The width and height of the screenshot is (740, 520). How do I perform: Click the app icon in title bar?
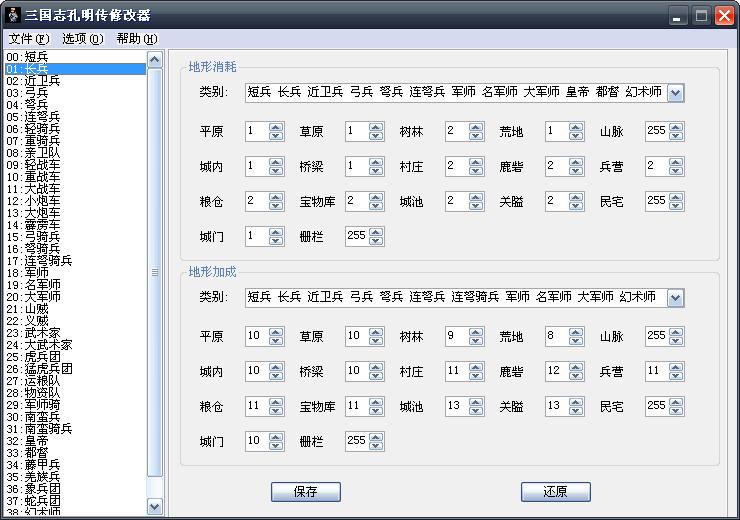(14, 15)
